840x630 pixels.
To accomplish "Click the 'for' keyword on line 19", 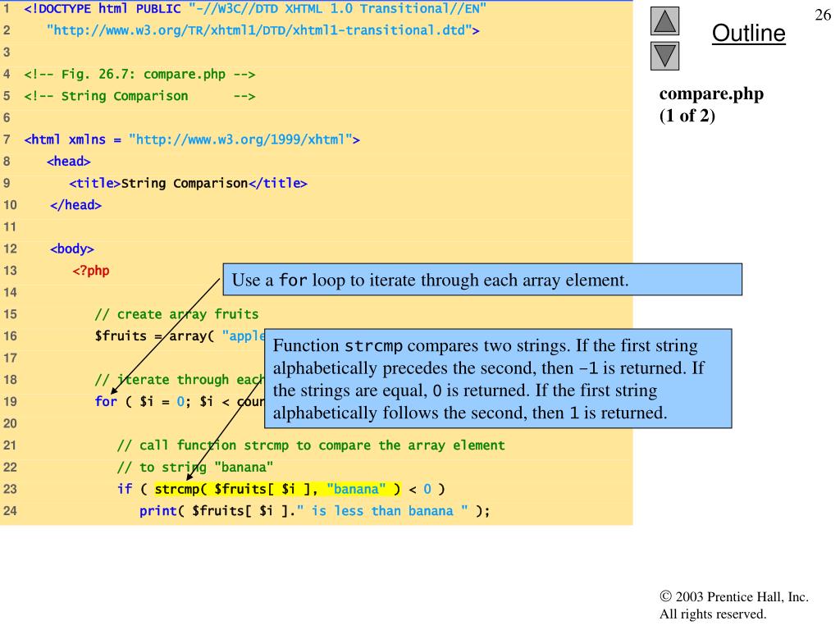I will click(104, 400).
